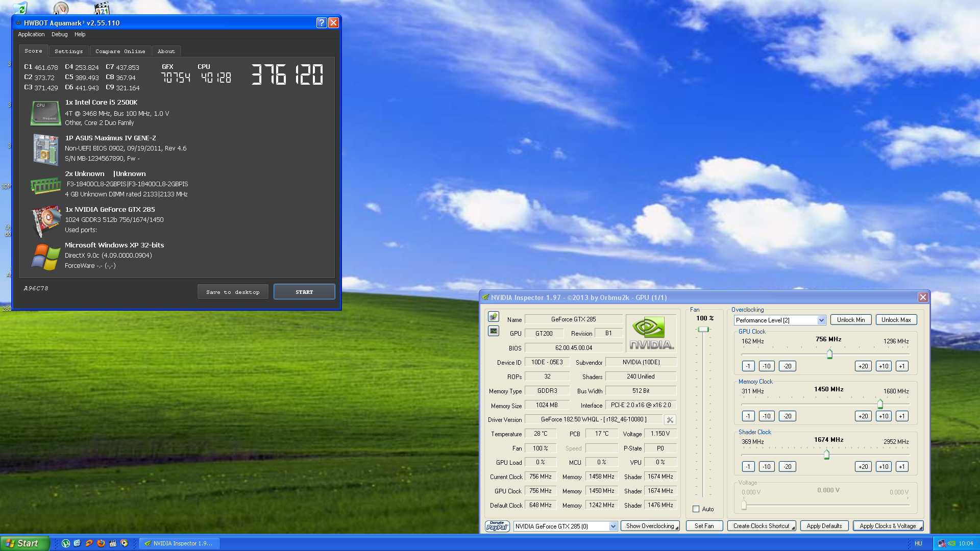The image size is (980, 551).
Task: Click the Voltage slider handle
Action: pyautogui.click(x=744, y=505)
